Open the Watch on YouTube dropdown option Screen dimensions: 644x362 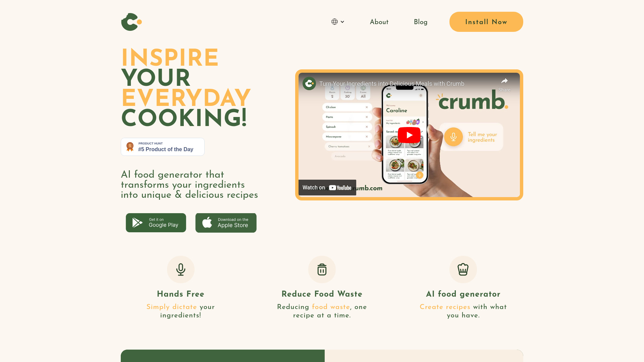click(328, 187)
